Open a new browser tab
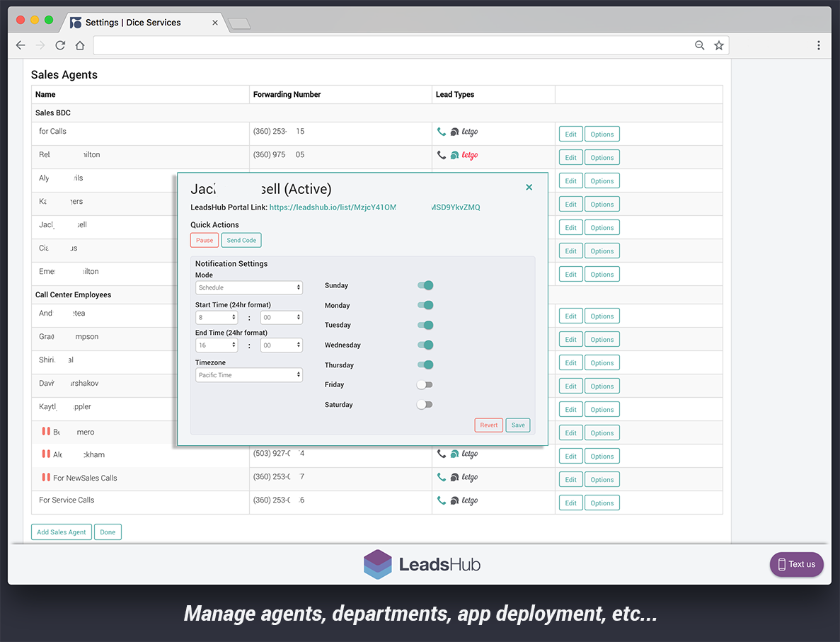840x642 pixels. 239,23
